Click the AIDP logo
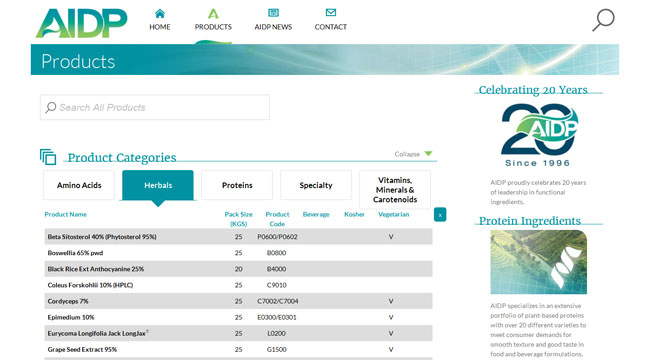The width and height of the screenshot is (650, 360). coord(82,23)
